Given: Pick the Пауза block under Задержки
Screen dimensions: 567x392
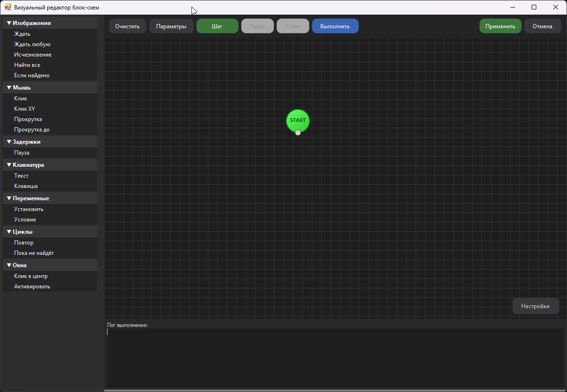Looking at the screenshot, I should [22, 153].
